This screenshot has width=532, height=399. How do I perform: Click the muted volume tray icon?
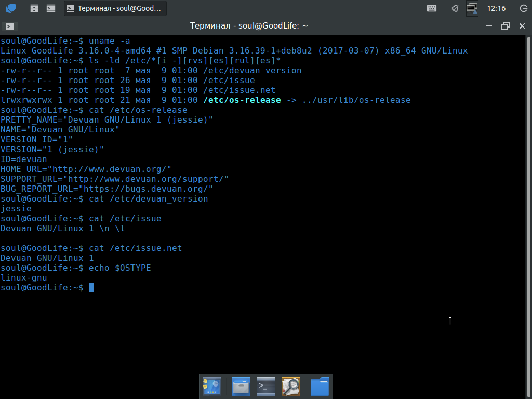coord(455,8)
